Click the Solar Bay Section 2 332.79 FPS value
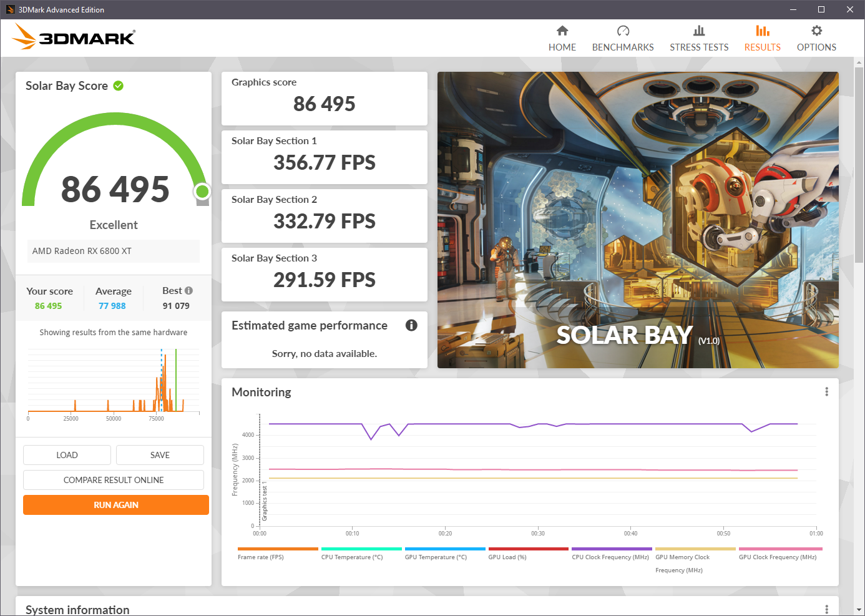Image resolution: width=865 pixels, height=616 pixels. point(325,221)
